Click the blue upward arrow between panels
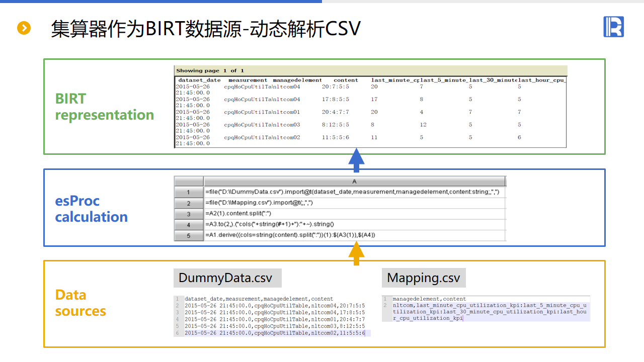 pyautogui.click(x=356, y=160)
